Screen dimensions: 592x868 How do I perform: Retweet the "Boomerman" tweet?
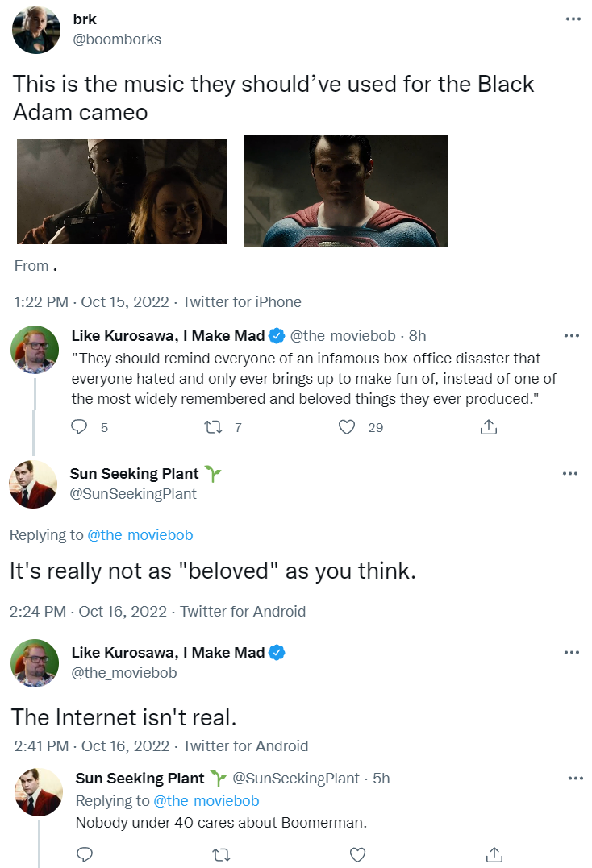pyautogui.click(x=219, y=854)
